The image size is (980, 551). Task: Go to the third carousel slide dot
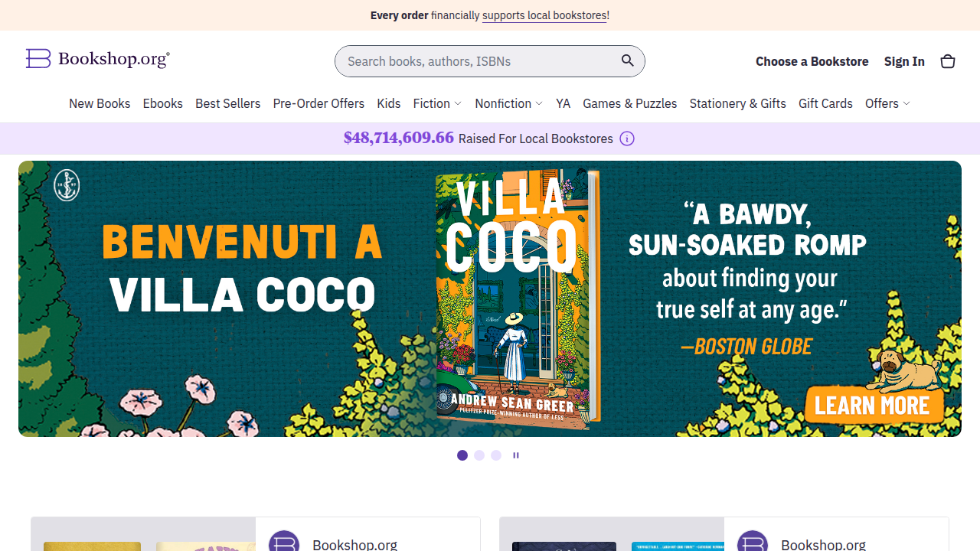tap(496, 455)
